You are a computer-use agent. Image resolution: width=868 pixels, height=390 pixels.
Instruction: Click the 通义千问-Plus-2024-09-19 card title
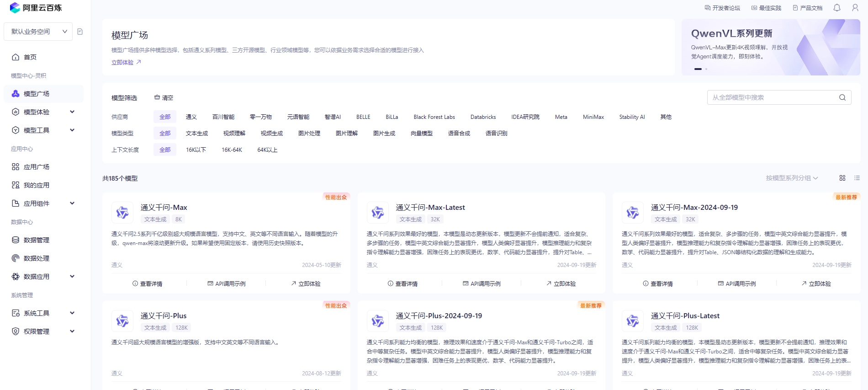click(439, 316)
